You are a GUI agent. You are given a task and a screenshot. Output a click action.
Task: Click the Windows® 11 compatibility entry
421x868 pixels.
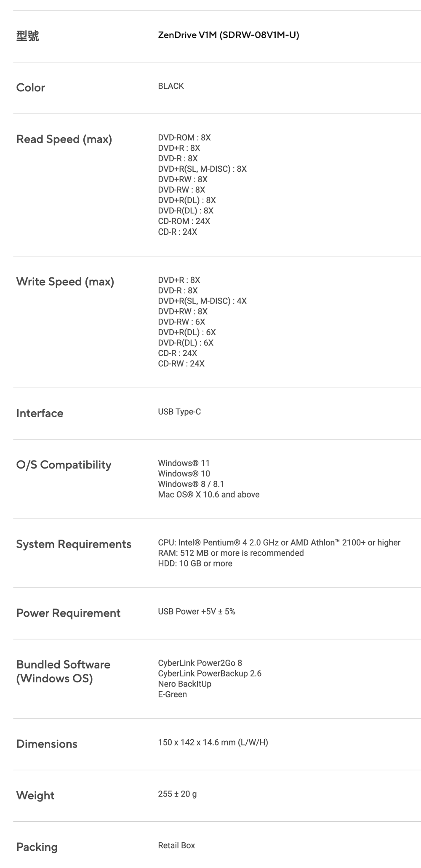pos(184,463)
